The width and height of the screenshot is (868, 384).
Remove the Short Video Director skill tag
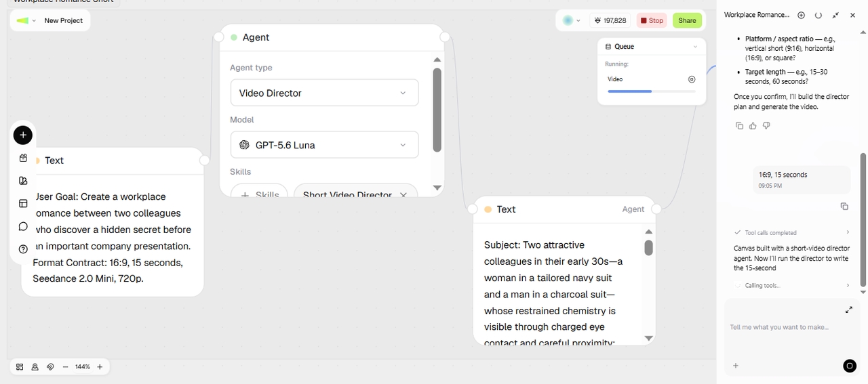click(403, 194)
